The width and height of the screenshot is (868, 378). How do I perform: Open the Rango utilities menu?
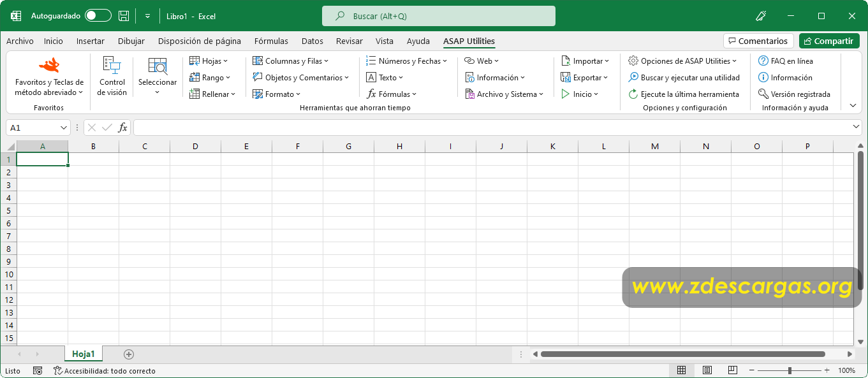pyautogui.click(x=210, y=78)
